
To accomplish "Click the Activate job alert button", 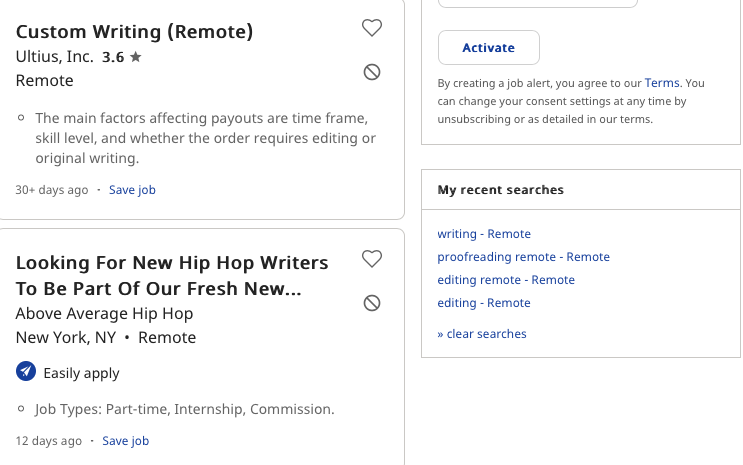I will tap(489, 47).
